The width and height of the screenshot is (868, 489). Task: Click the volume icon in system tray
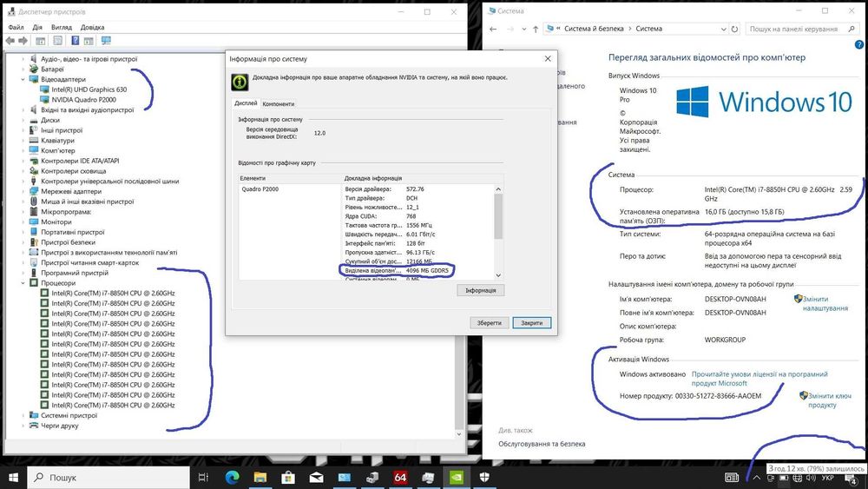coord(811,478)
